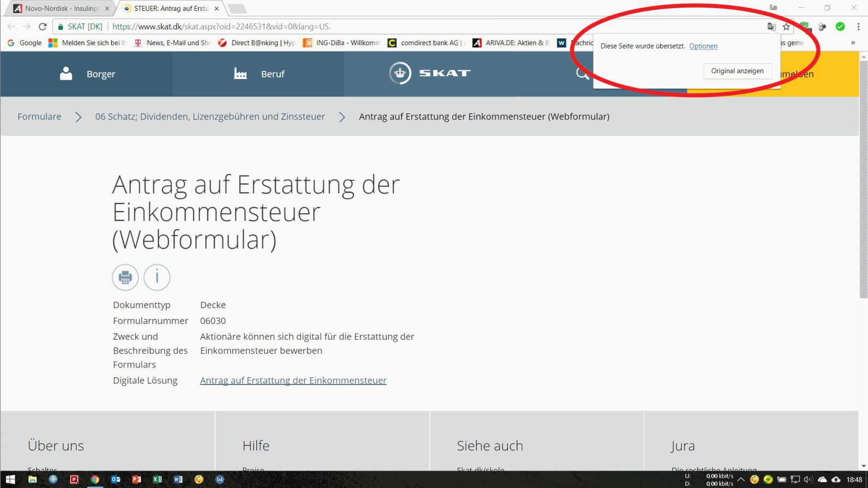The image size is (868, 488).
Task: Click the SKAT [DK] secure site indicator
Action: [80, 26]
